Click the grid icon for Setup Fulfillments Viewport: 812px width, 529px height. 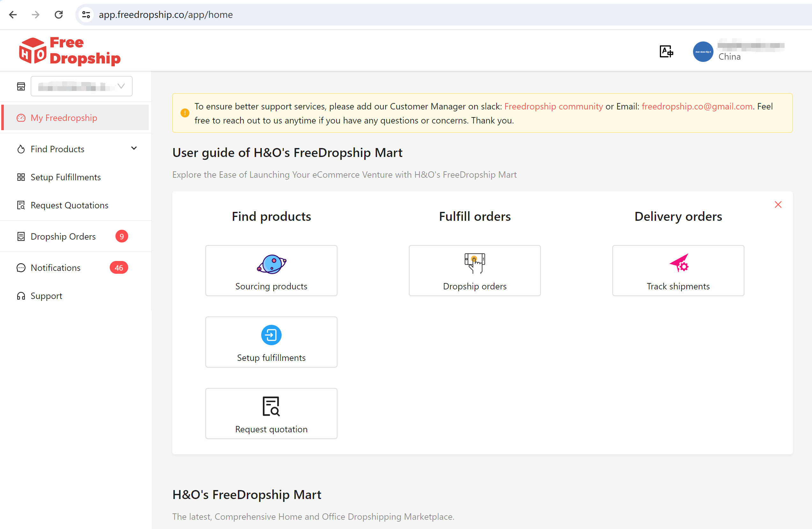tap(21, 177)
